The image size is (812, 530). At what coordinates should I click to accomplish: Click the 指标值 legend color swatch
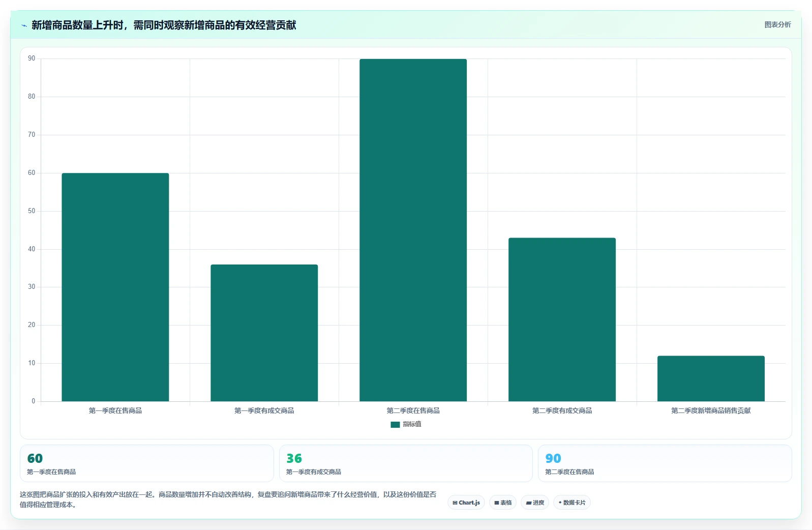395,424
